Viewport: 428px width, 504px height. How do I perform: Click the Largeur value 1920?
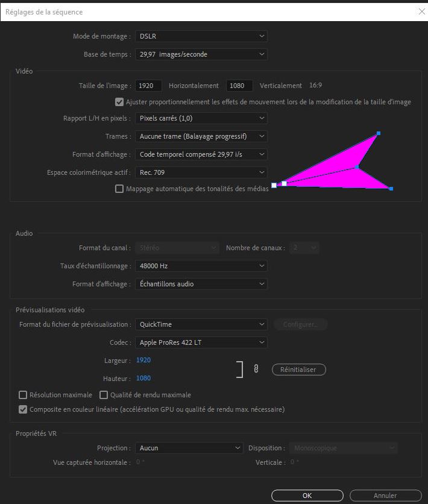coord(143,360)
